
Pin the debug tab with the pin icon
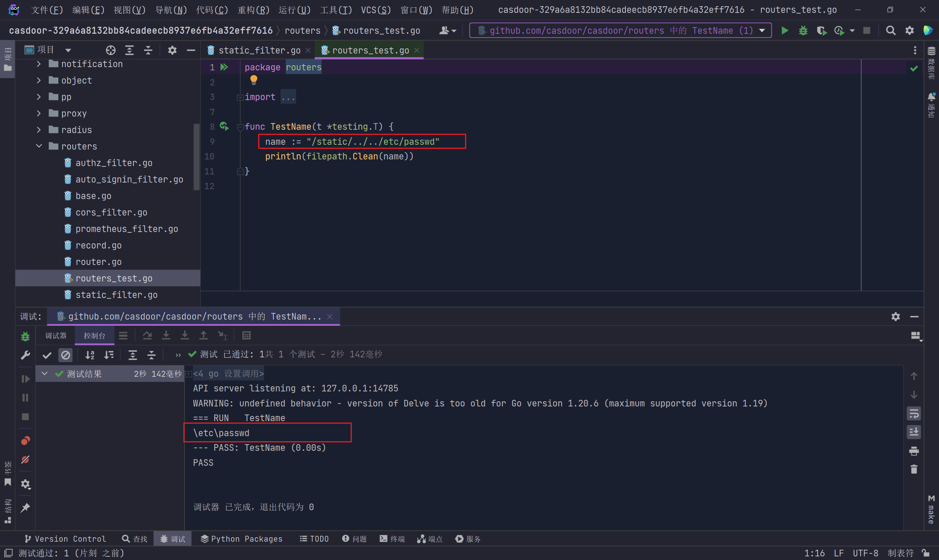coord(25,508)
